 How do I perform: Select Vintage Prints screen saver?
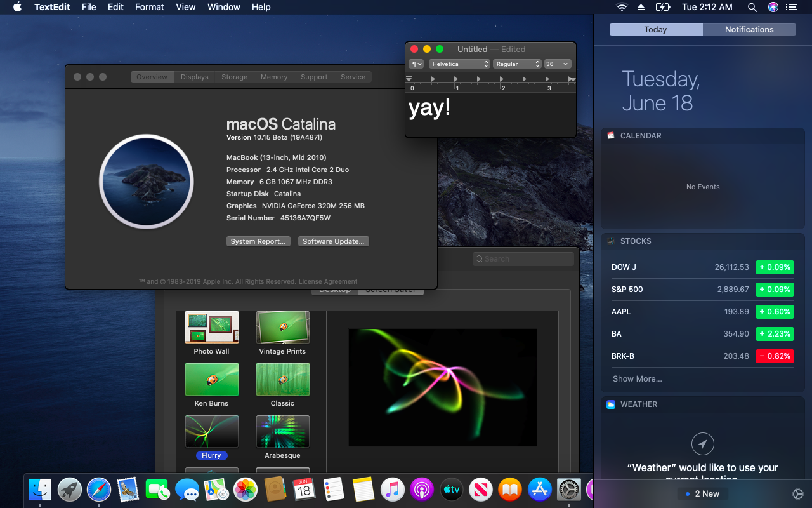coord(282,333)
